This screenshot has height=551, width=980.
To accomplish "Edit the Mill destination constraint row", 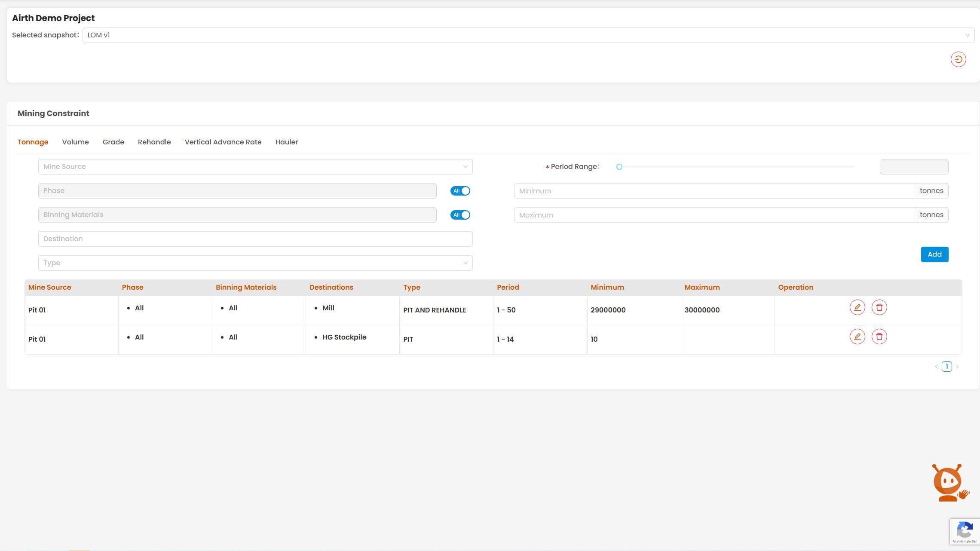I will [x=857, y=307].
